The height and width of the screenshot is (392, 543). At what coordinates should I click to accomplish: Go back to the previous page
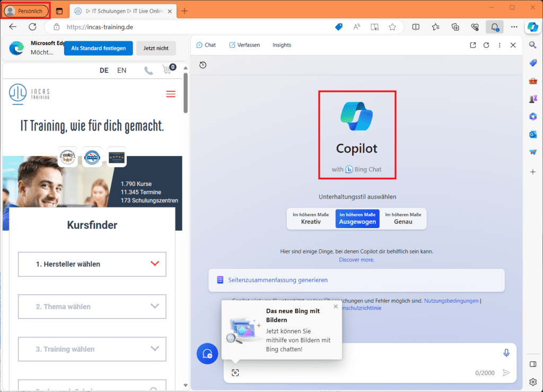point(13,27)
